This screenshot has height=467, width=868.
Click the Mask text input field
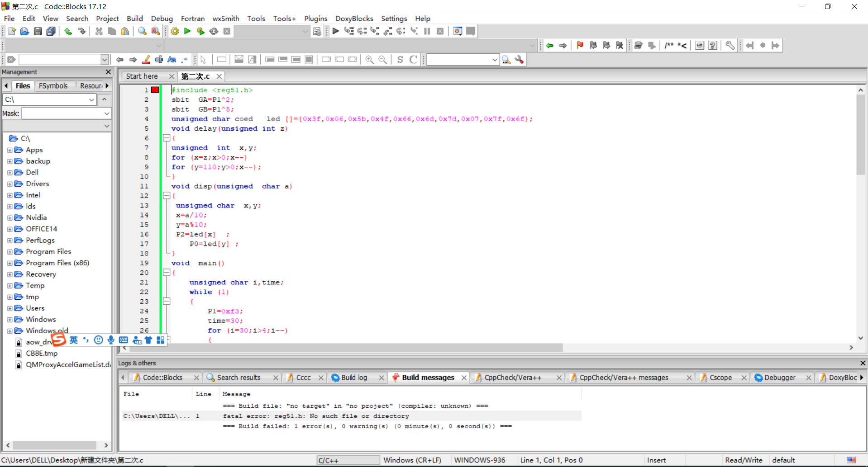(62, 113)
